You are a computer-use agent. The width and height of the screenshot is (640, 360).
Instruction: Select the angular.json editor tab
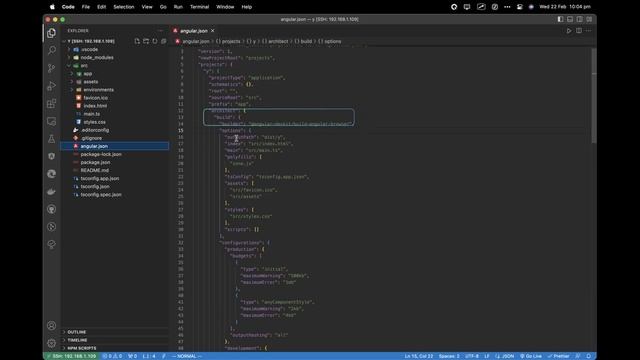(194, 31)
